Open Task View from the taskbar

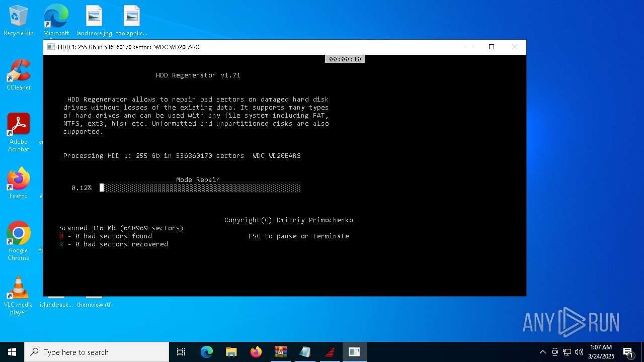[181, 352]
